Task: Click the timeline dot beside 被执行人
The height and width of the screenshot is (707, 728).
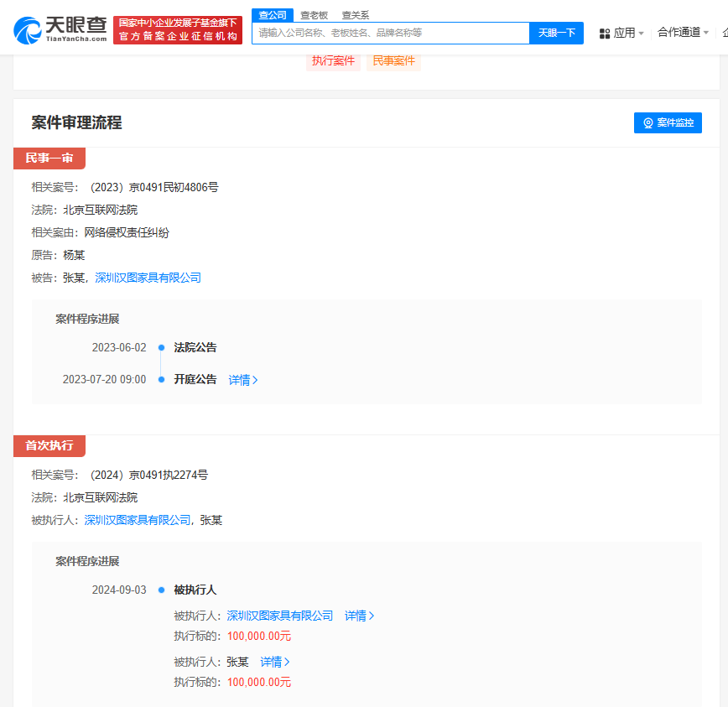Action: tap(162, 590)
